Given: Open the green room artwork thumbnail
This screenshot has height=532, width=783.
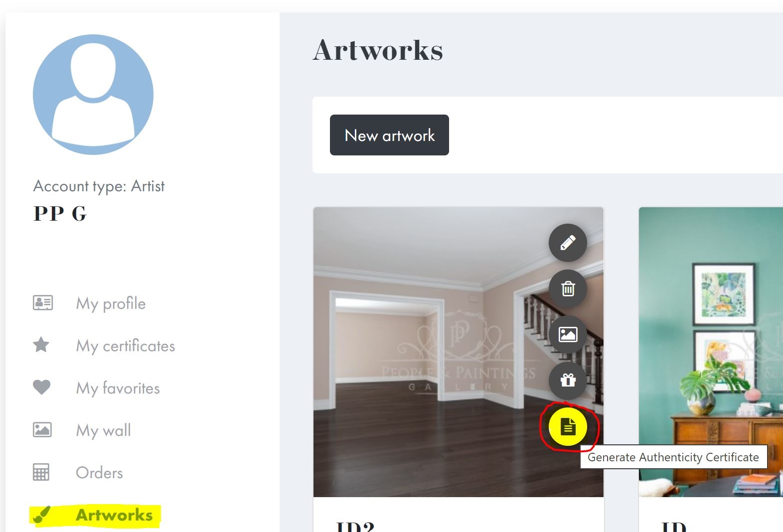Looking at the screenshot, I should pos(711,352).
